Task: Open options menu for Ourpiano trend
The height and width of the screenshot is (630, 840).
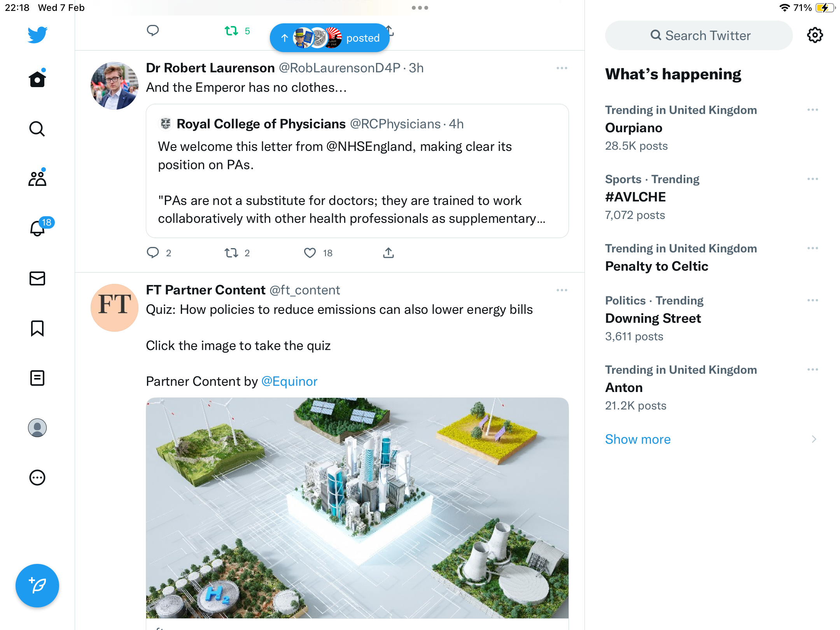Action: click(813, 110)
